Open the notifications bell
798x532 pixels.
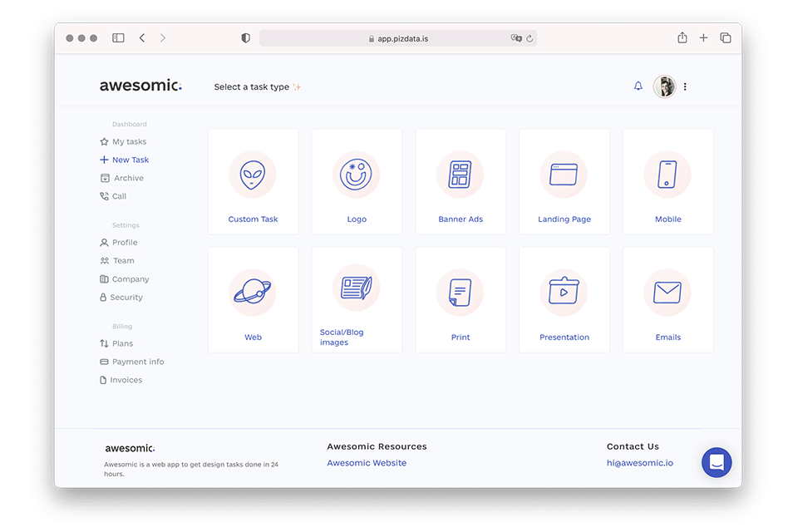tap(638, 86)
